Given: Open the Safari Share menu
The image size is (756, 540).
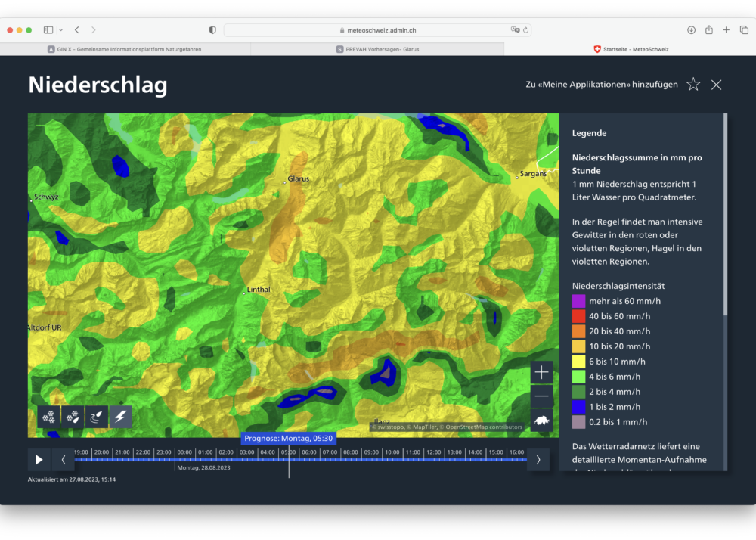Looking at the screenshot, I should coord(709,30).
